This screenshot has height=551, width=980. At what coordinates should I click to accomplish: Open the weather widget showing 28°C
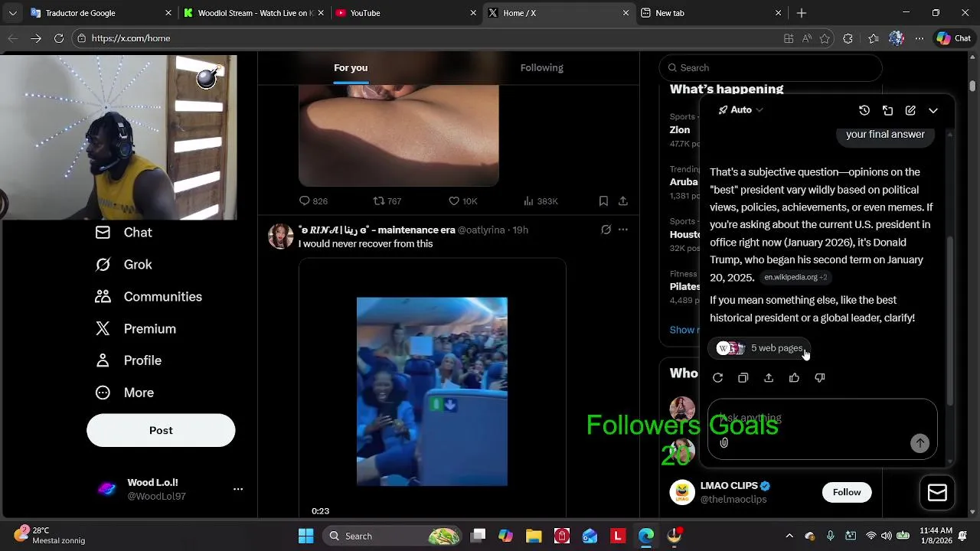pos(50,536)
